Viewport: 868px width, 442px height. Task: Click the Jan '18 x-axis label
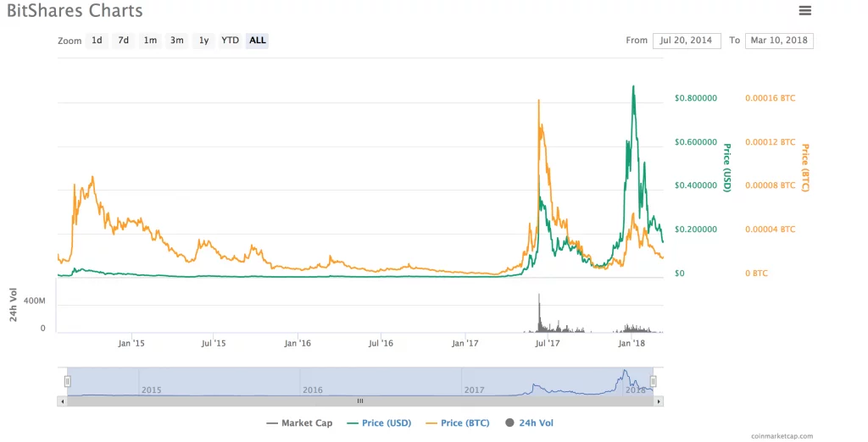[x=632, y=344]
